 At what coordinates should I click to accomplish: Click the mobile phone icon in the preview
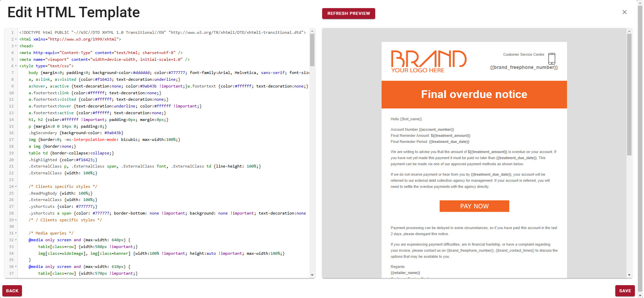click(551, 58)
